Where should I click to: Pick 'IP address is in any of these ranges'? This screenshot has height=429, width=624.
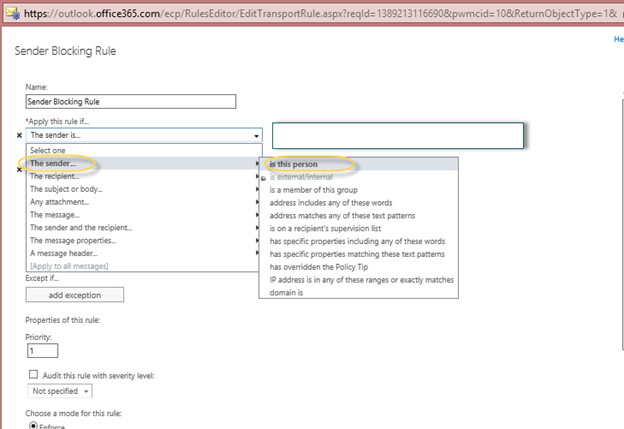(358, 280)
